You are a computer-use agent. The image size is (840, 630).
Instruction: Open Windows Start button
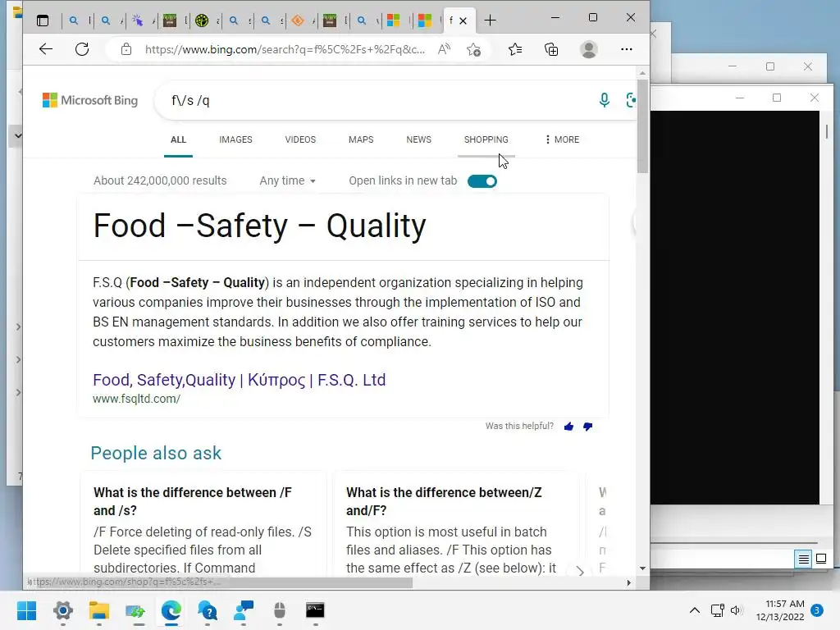click(26, 610)
